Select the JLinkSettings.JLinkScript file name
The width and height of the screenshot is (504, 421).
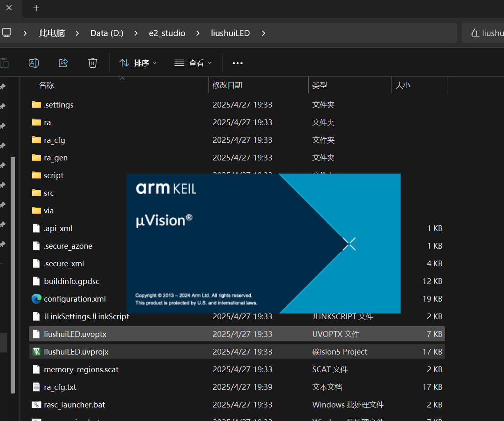click(x=87, y=317)
